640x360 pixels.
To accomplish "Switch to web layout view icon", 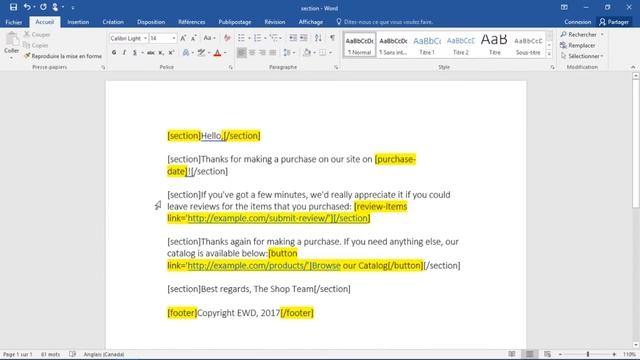I will coord(547,354).
